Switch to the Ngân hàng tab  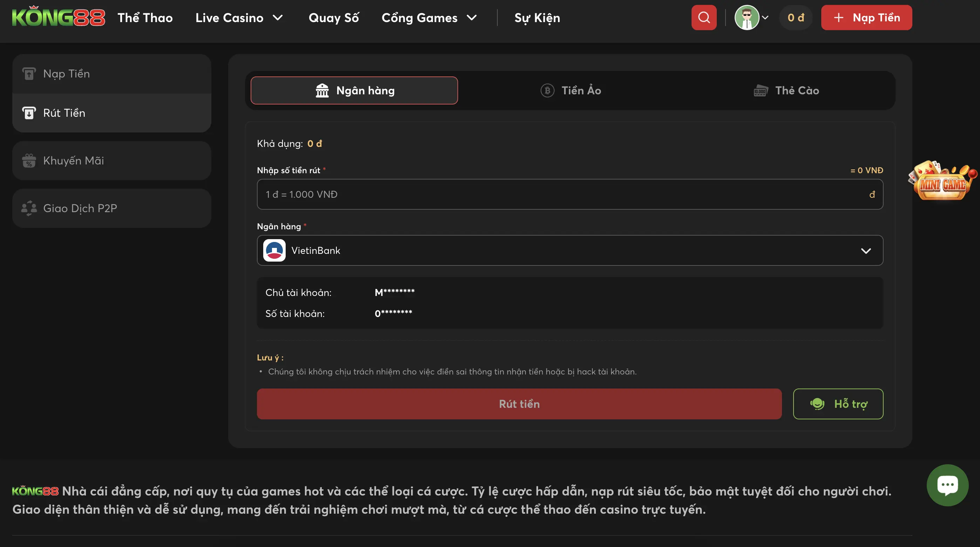[354, 90]
